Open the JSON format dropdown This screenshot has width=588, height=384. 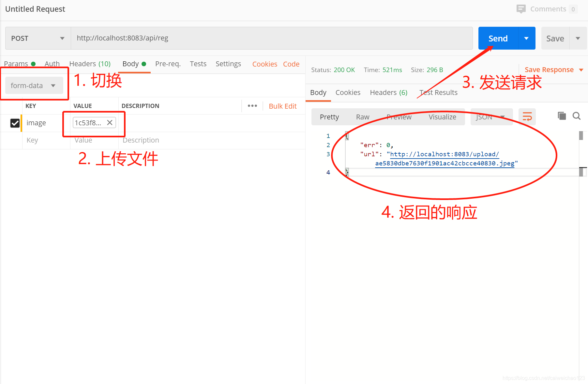click(491, 117)
